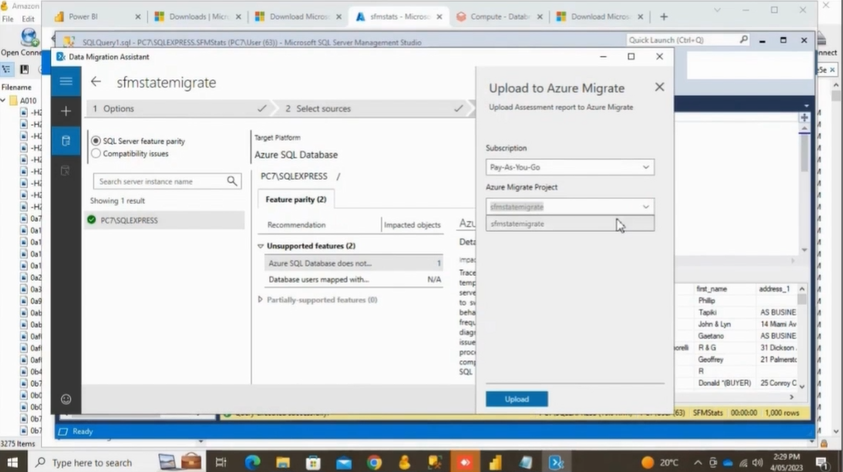
Task: Open the Subscription Pay-As-You-Go dropdown
Action: (570, 167)
